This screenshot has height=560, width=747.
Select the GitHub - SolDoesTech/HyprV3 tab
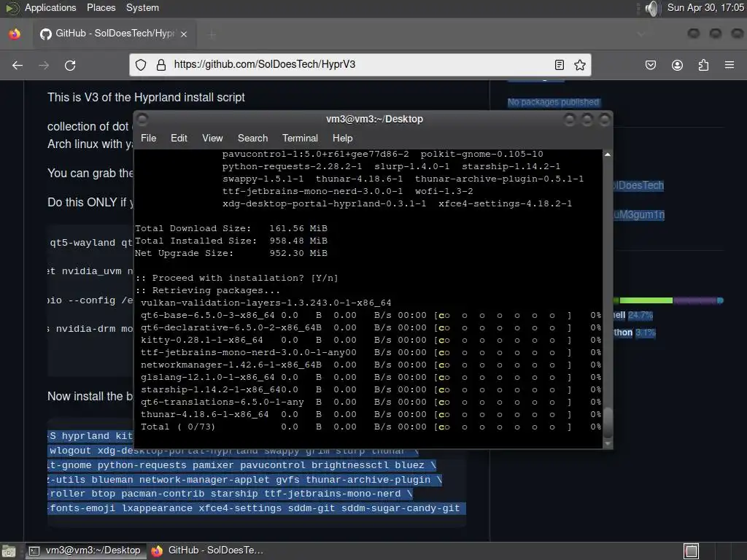(x=113, y=34)
